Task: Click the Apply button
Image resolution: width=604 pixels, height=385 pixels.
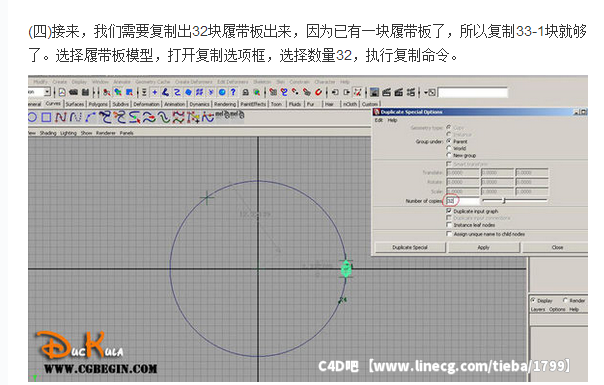Action: tap(483, 247)
